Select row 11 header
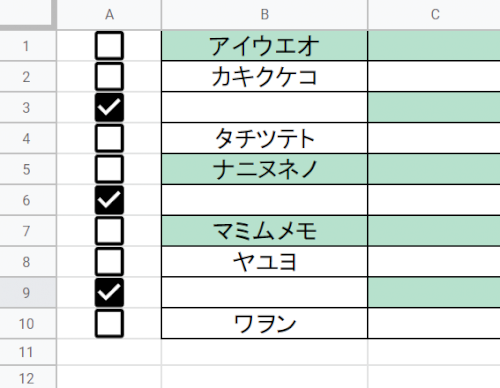The width and height of the screenshot is (500, 388). (28, 352)
